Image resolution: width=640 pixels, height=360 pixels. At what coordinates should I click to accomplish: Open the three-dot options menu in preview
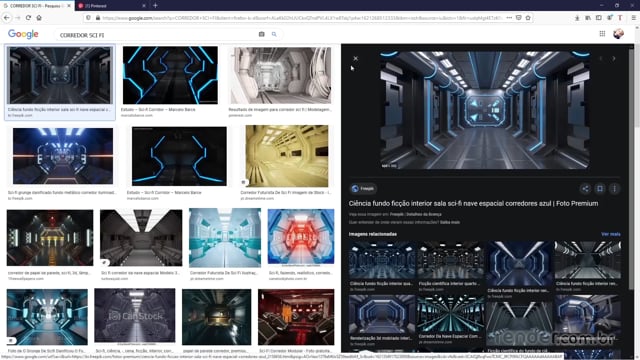[614, 189]
